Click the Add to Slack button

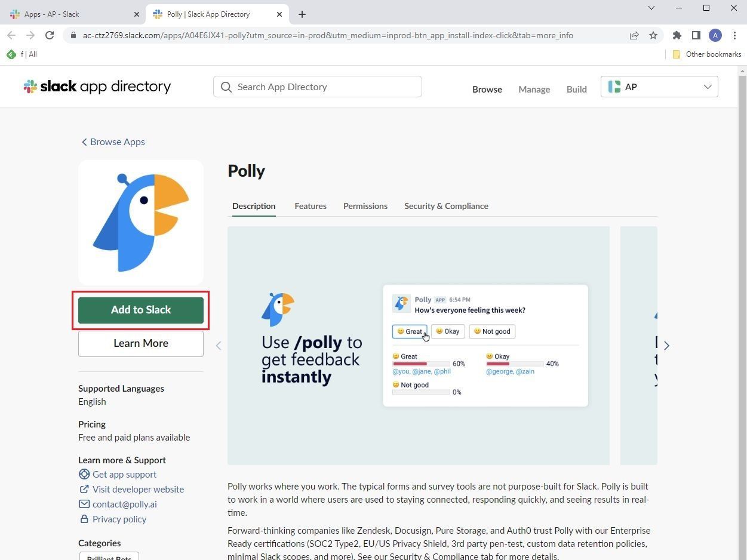pos(140,309)
